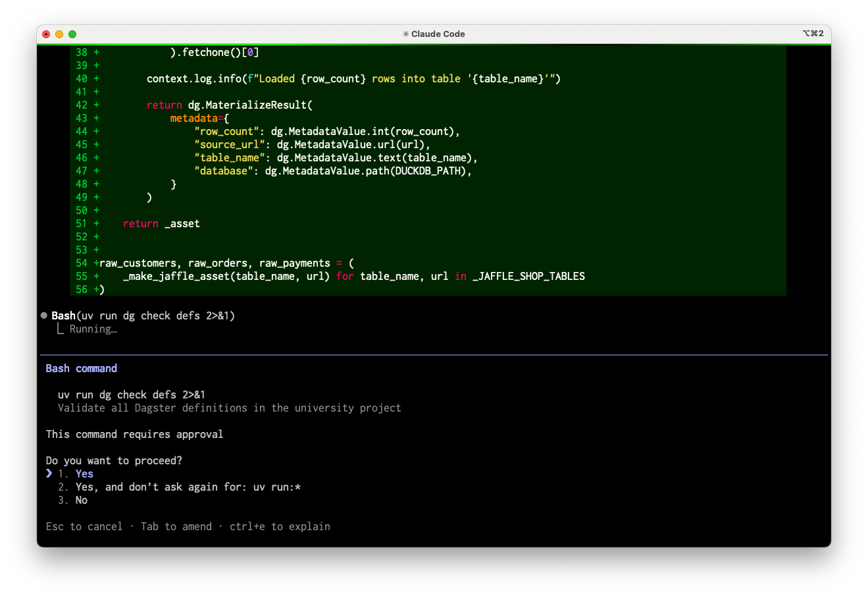The width and height of the screenshot is (868, 596).
Task: Click the asterisk icon beside the Claude Code title
Action: [x=406, y=34]
